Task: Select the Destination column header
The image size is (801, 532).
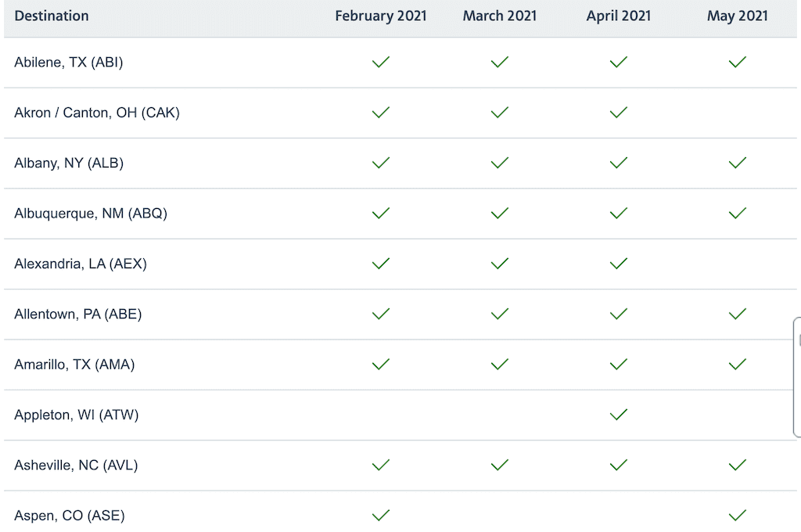Action: pyautogui.click(x=52, y=16)
